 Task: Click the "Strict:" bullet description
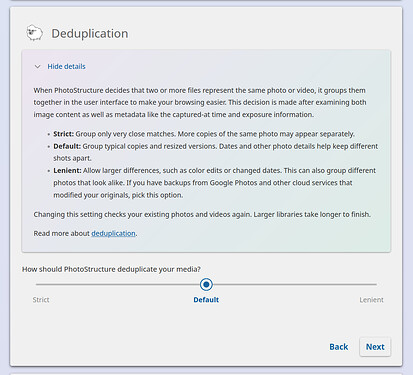pos(204,134)
